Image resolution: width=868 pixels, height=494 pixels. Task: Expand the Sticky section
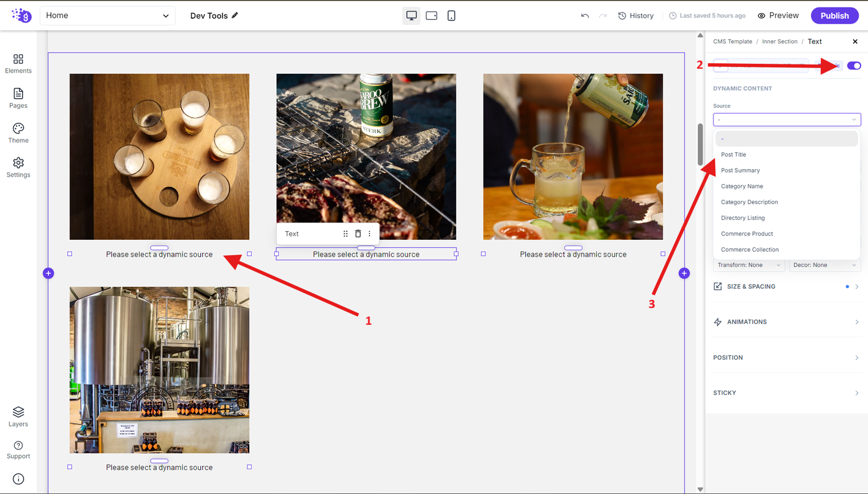pos(787,393)
